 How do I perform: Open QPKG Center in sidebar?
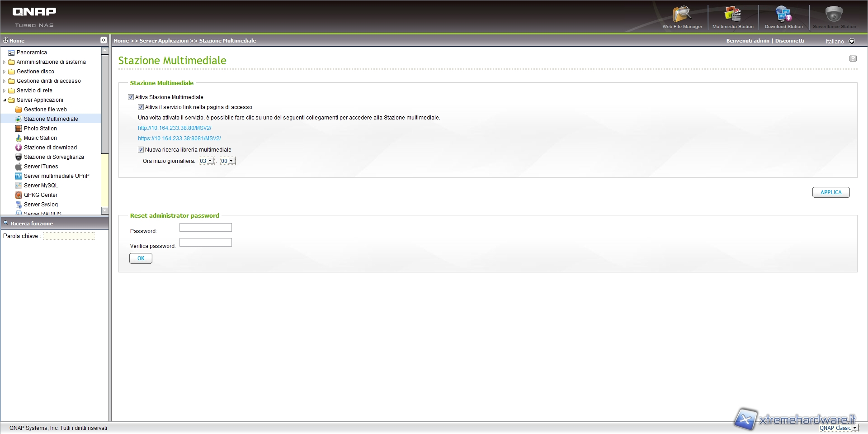[x=40, y=195]
